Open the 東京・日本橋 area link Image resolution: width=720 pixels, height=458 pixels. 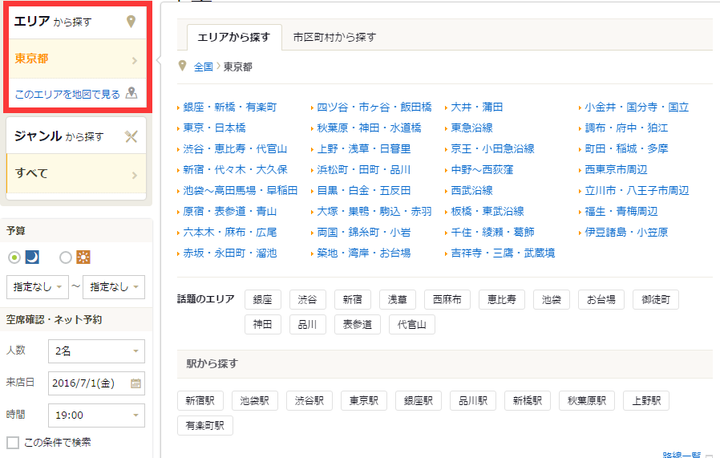pos(214,128)
